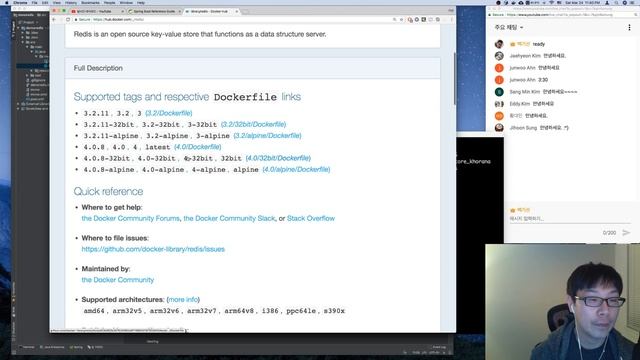Open the Stack Overflow link
The width and height of the screenshot is (640, 360).
[311, 218]
